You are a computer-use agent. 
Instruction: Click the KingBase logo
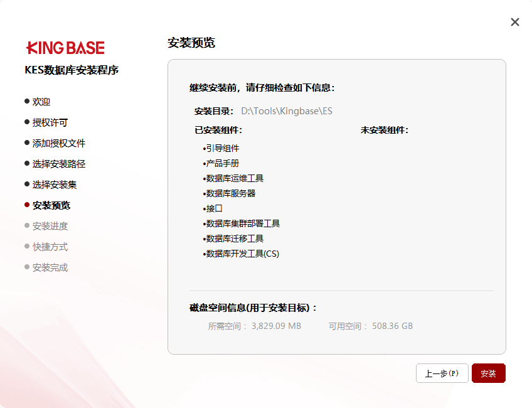[65, 47]
